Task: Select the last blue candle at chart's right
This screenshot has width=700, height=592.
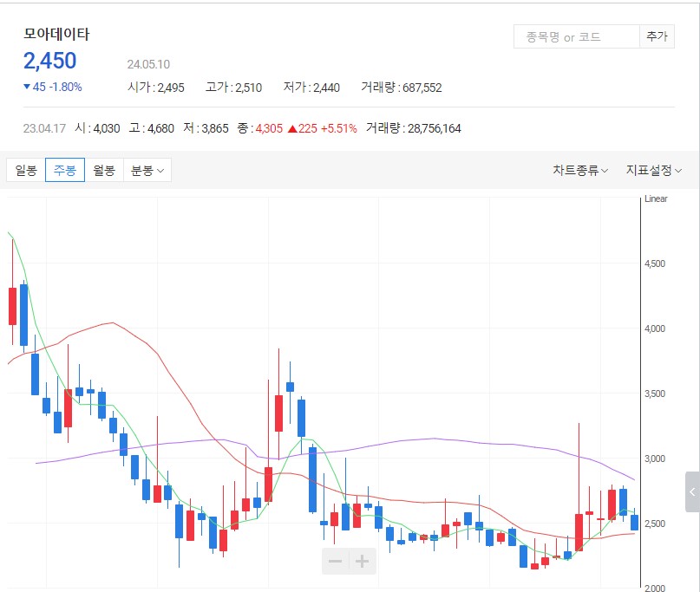Action: [x=634, y=522]
